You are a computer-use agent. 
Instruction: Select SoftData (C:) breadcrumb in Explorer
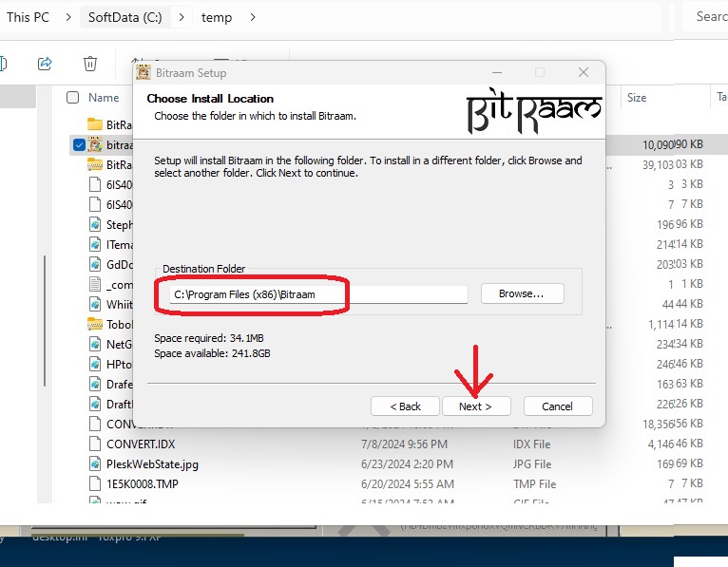(x=125, y=17)
